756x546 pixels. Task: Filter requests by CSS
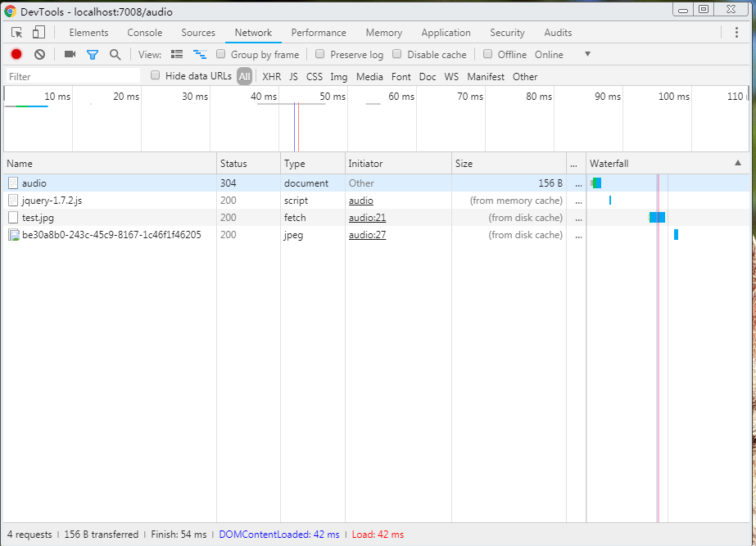(315, 77)
